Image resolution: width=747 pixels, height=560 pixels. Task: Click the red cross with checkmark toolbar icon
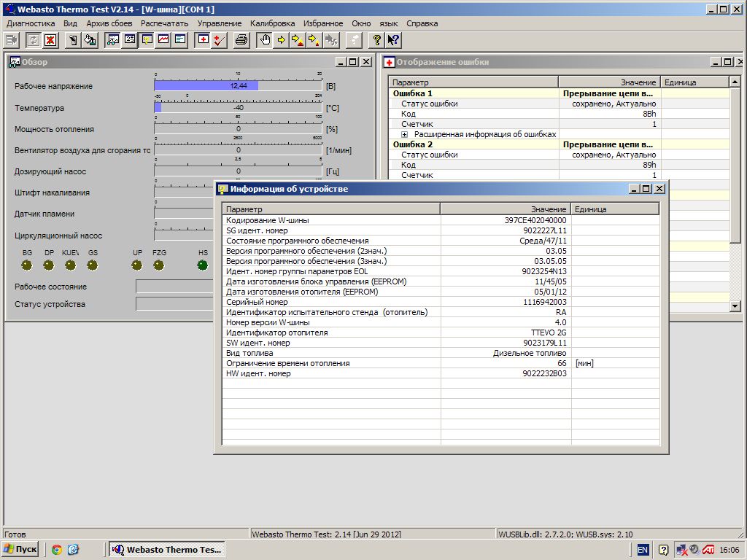tap(220, 40)
